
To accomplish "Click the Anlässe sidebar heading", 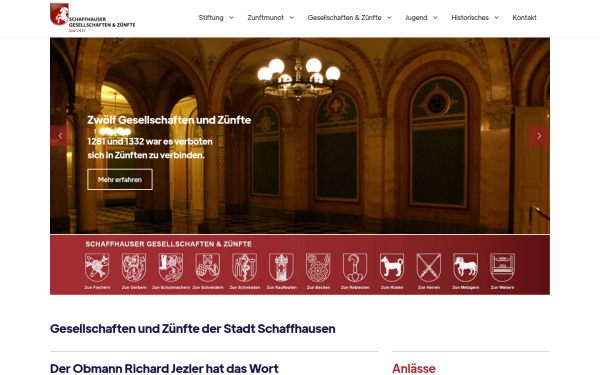I will click(x=414, y=368).
